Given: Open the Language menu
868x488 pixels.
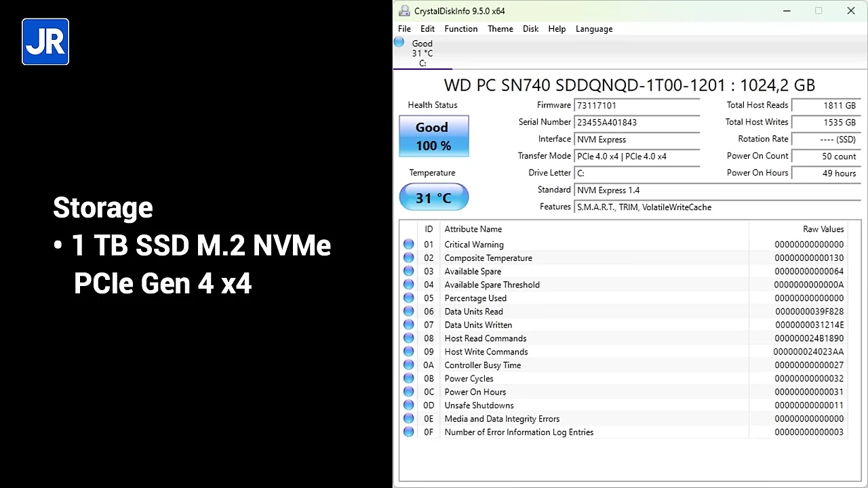Looking at the screenshot, I should 593,29.
